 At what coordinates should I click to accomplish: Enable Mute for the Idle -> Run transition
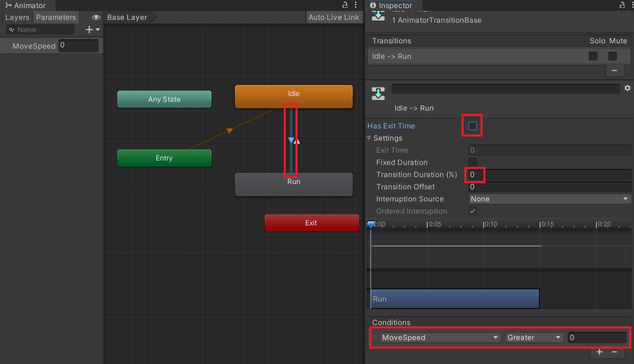(613, 56)
